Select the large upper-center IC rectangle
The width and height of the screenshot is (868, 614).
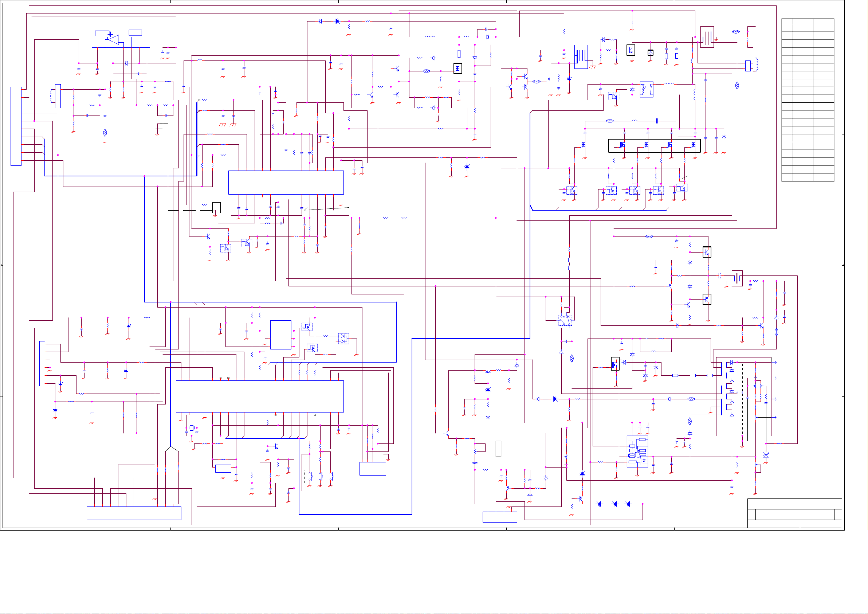pyautogui.click(x=286, y=182)
